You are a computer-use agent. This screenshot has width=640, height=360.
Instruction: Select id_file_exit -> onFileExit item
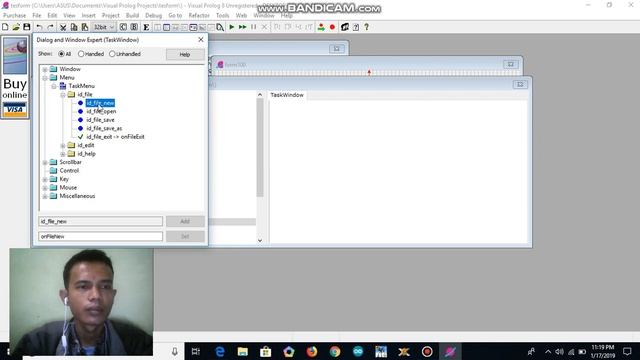point(115,137)
